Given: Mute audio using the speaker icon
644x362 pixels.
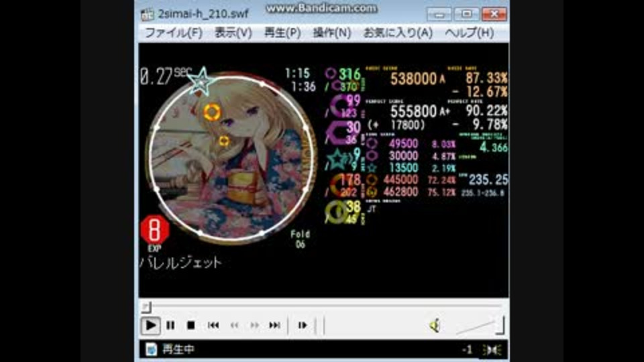Looking at the screenshot, I should (435, 326).
